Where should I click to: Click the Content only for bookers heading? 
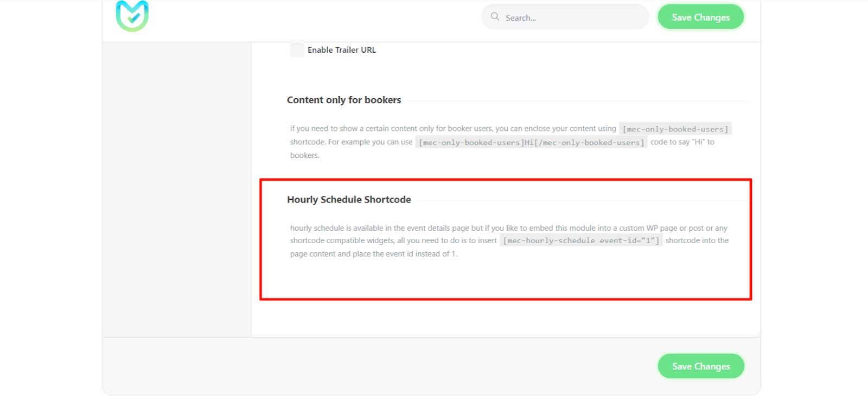point(344,100)
